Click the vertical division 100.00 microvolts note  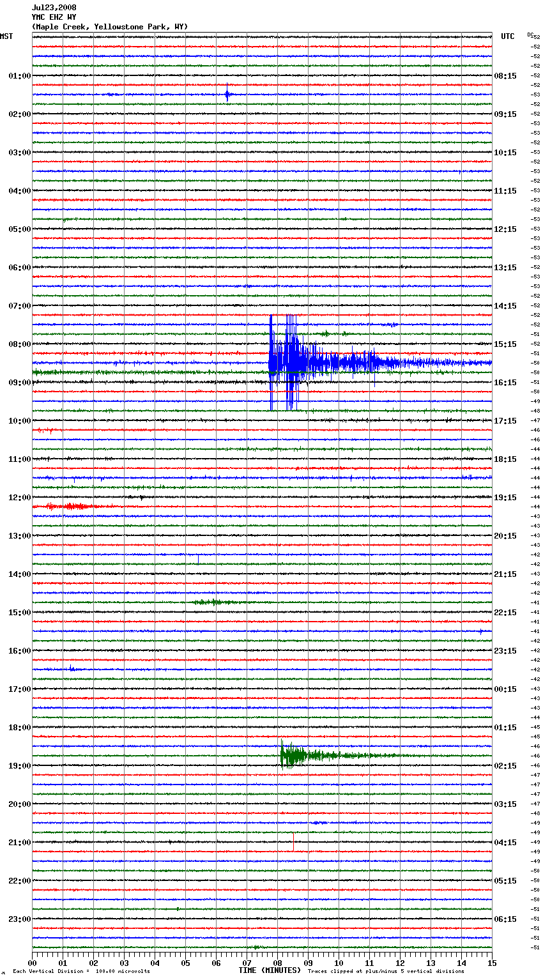(81, 972)
